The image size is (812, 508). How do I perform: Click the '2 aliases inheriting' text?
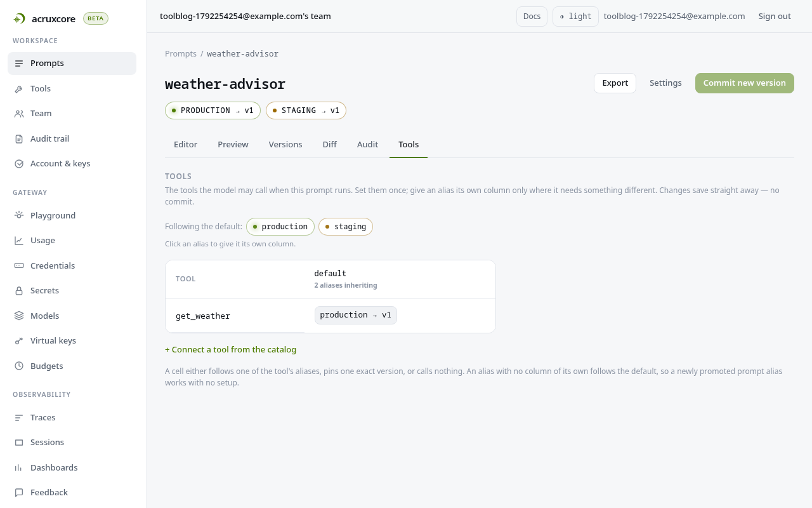(346, 286)
